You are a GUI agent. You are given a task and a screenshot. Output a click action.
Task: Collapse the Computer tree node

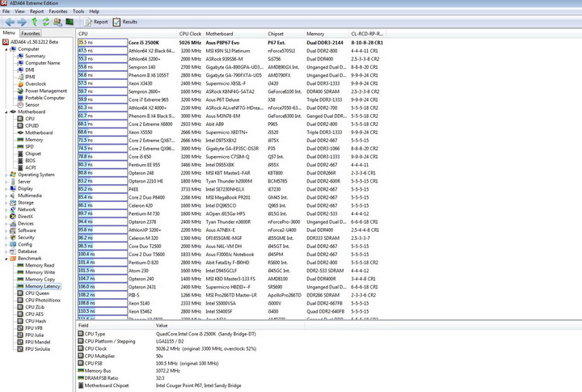(6, 49)
